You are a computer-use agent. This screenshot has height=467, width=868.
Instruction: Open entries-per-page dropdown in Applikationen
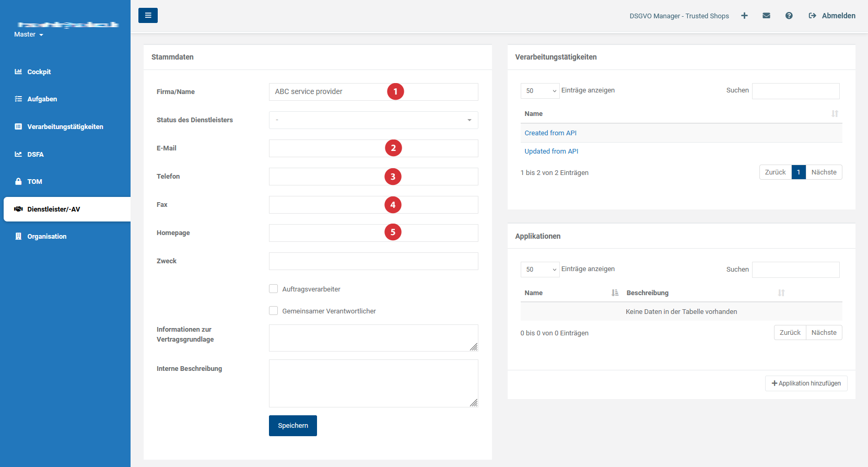point(540,270)
